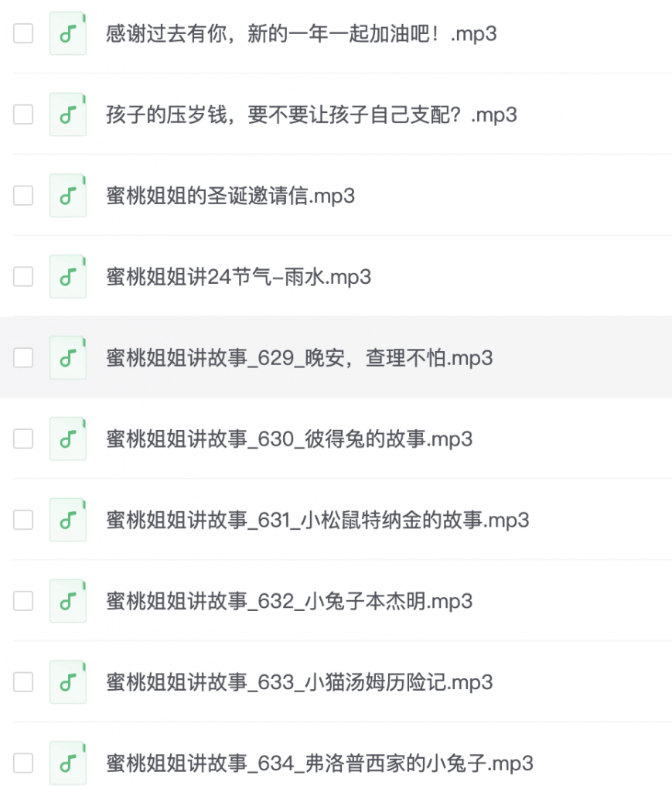672x792 pixels.
Task: Open file 蜜桃姐姐讲故事_631_小松鼠特纳金的故事.mp3
Action: 318,520
